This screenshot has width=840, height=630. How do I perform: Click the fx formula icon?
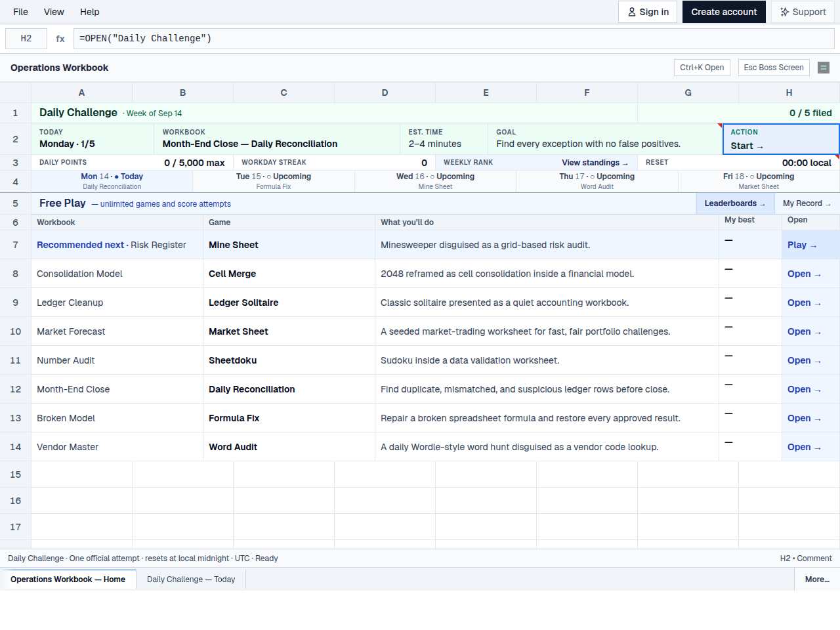[60, 39]
